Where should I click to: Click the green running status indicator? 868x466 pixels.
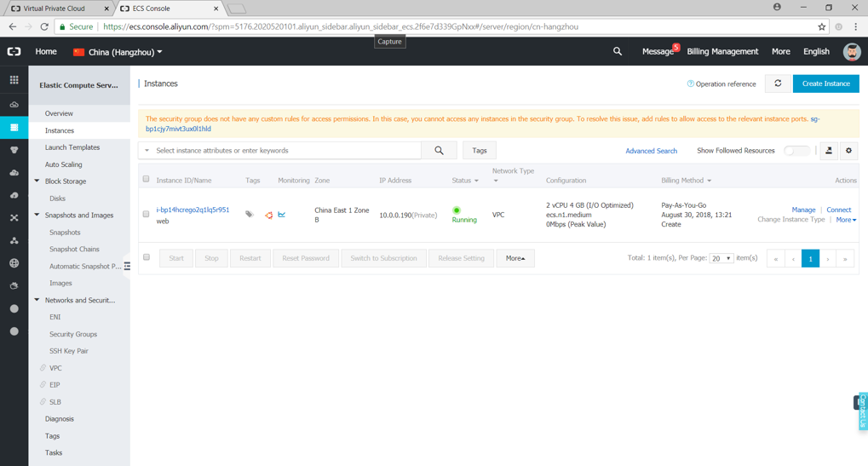pos(457,210)
